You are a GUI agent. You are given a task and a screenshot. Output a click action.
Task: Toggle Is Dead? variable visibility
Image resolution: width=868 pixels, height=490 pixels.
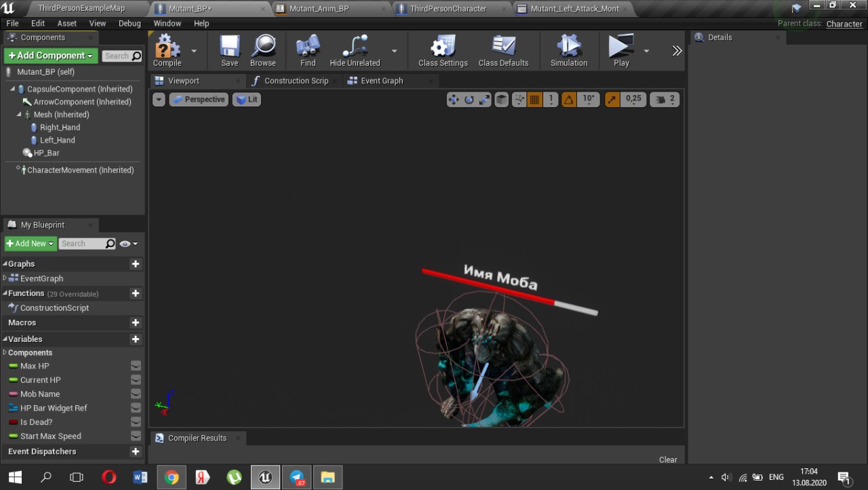(136, 422)
